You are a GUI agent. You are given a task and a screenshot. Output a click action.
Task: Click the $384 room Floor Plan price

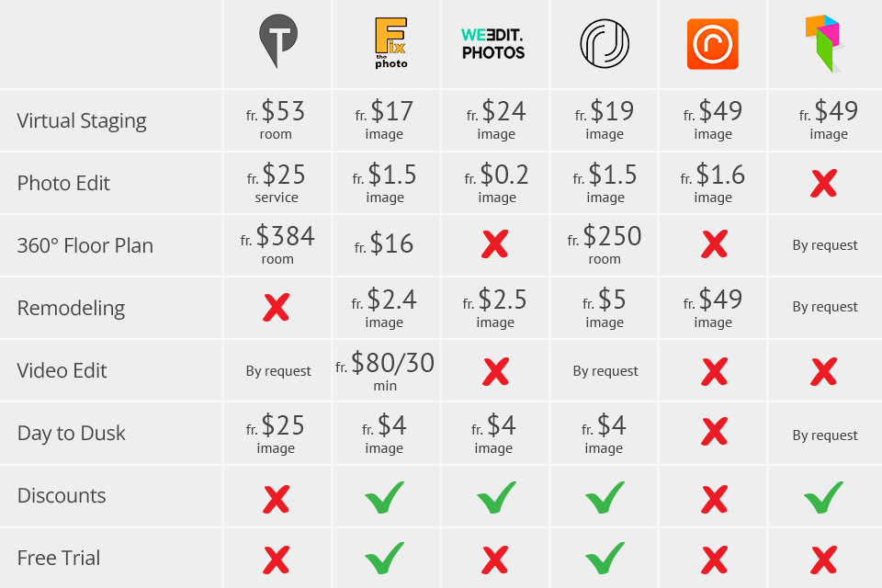coord(277,245)
